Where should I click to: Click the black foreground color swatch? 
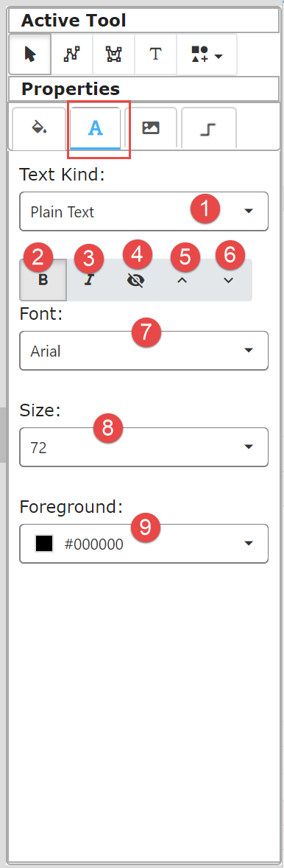tap(44, 544)
